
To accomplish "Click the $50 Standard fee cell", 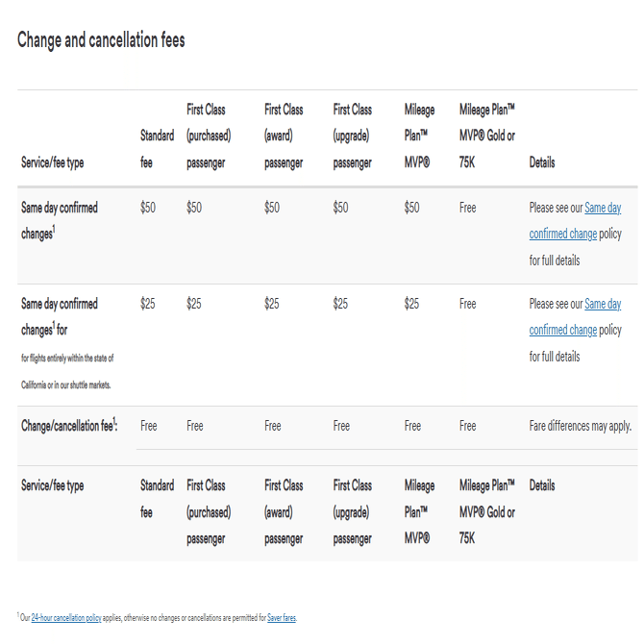I will pyautogui.click(x=148, y=208).
